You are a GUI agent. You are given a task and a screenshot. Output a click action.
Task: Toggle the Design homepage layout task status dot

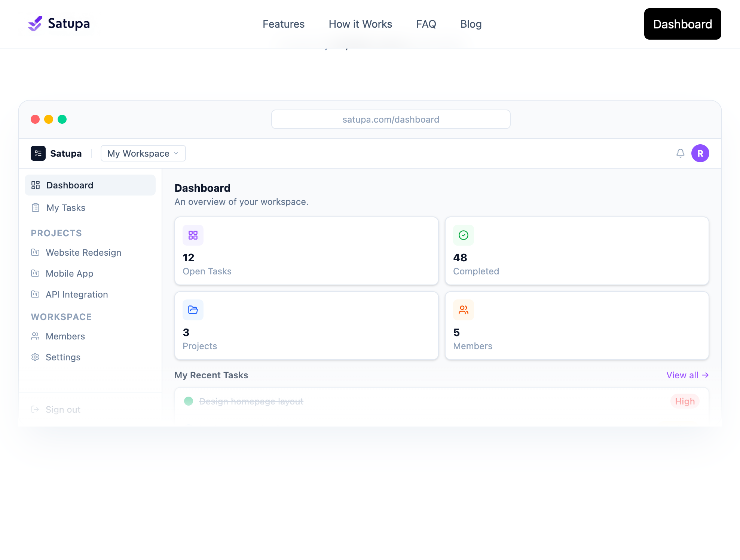tap(189, 401)
